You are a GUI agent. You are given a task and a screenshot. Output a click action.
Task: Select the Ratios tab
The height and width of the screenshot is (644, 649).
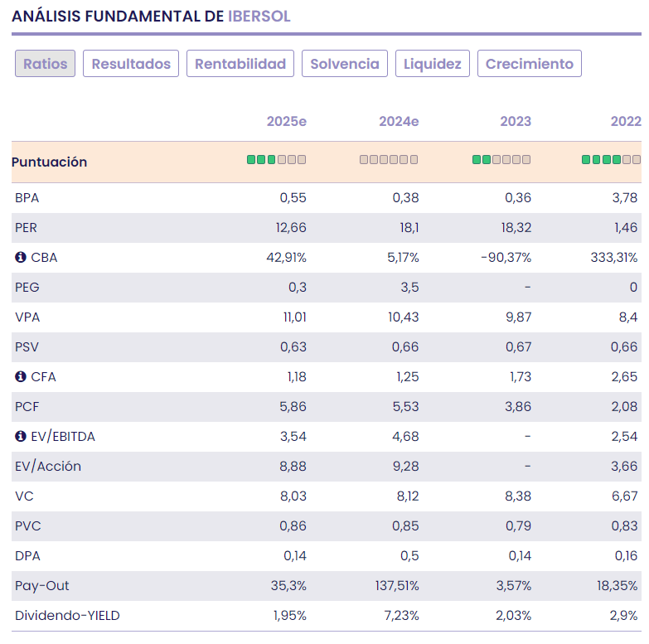click(46, 64)
